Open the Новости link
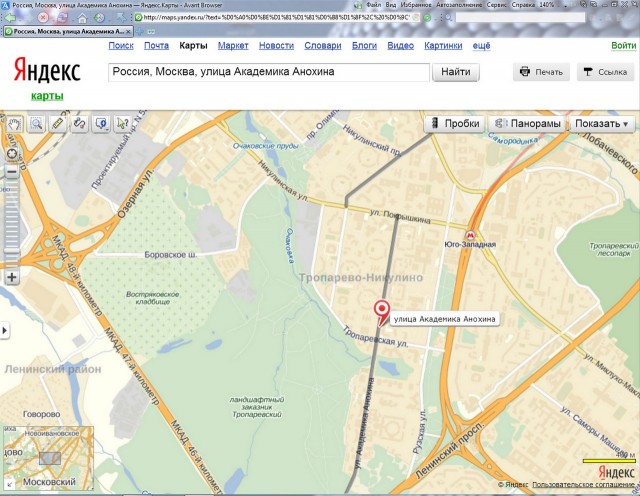The image size is (640, 496). (x=276, y=46)
